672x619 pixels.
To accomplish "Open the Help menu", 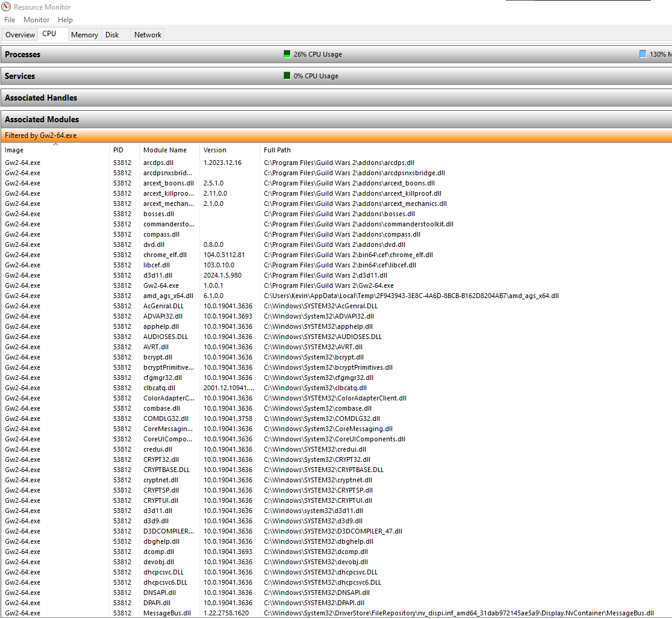I will [65, 20].
